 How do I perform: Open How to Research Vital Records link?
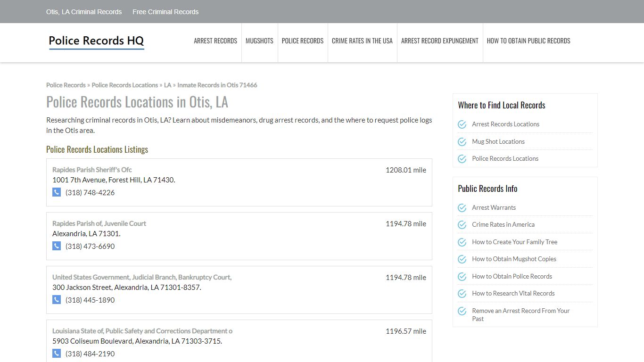pos(513,294)
